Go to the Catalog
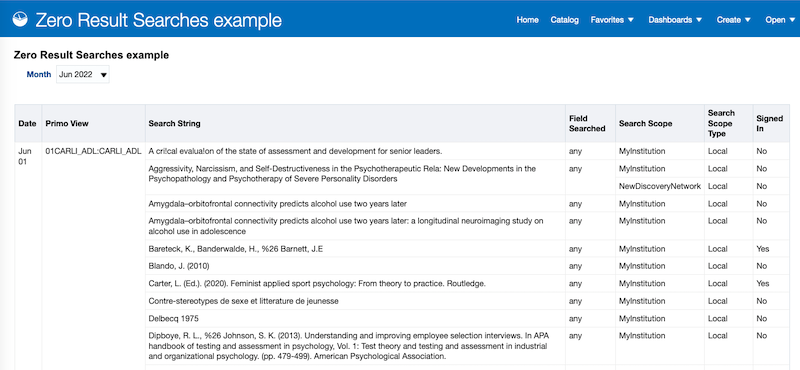The image size is (800, 370). point(564,20)
